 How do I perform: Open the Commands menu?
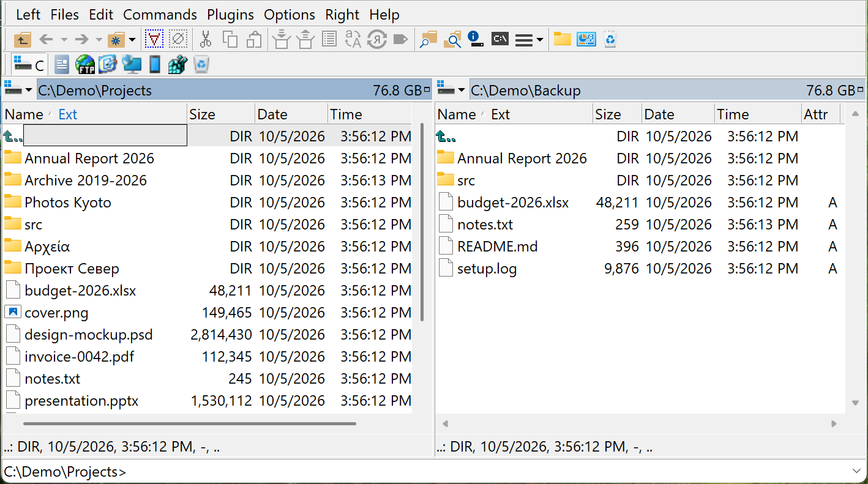[160, 15]
